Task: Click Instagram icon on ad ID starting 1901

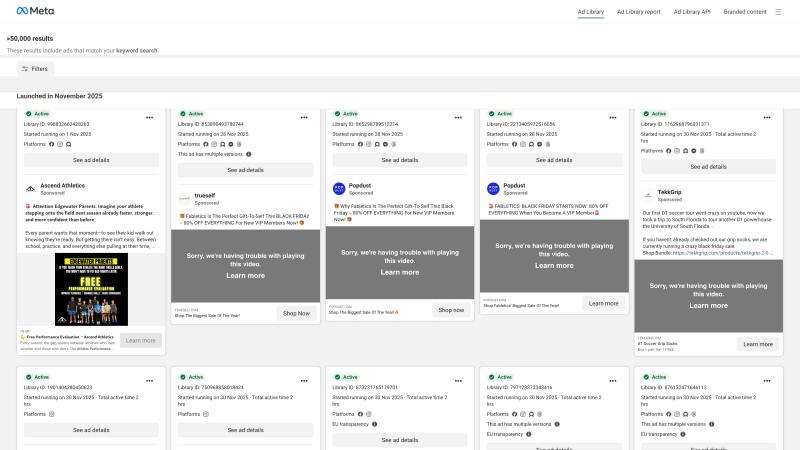Action: pyautogui.click(x=52, y=414)
